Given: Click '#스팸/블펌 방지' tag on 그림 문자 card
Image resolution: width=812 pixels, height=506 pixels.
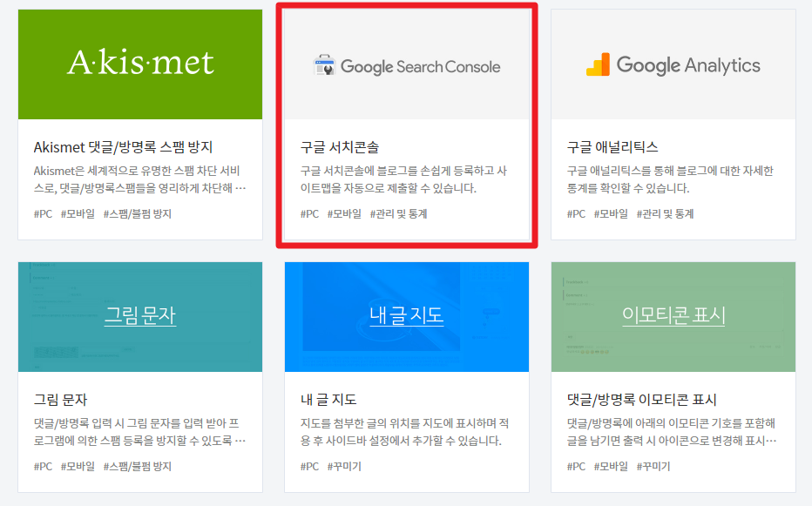Looking at the screenshot, I should (x=138, y=467).
